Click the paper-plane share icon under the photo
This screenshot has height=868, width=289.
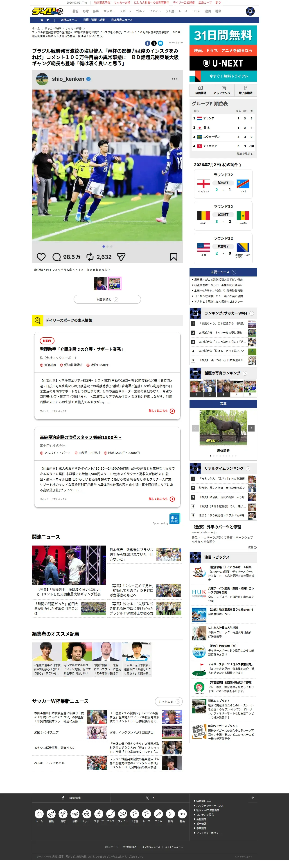(121, 257)
